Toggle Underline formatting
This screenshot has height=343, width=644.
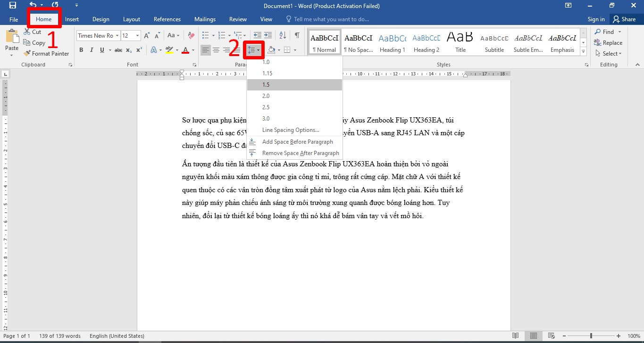(101, 50)
